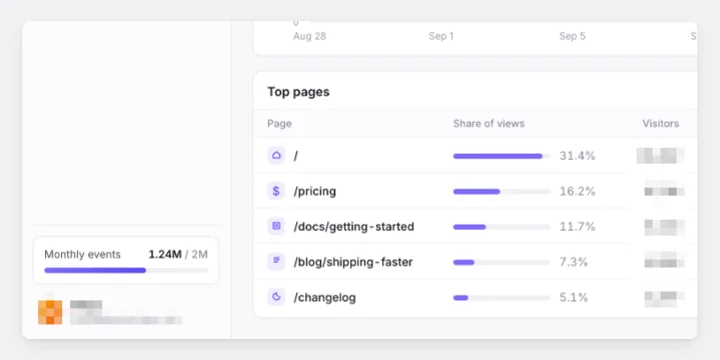The image size is (720, 360).
Task: Click the Sep 1 axis label
Action: pos(441,36)
